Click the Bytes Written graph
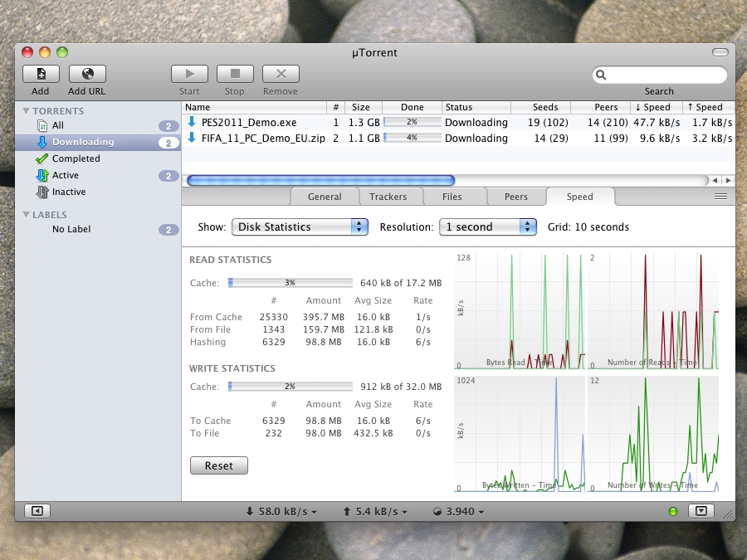The height and width of the screenshot is (560, 747). tap(520, 434)
